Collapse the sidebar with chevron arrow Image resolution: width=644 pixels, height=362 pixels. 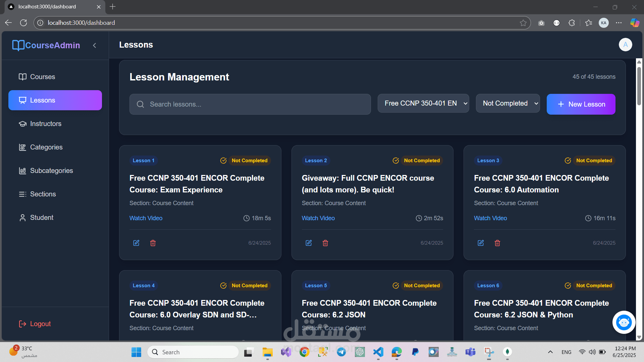pos(95,45)
